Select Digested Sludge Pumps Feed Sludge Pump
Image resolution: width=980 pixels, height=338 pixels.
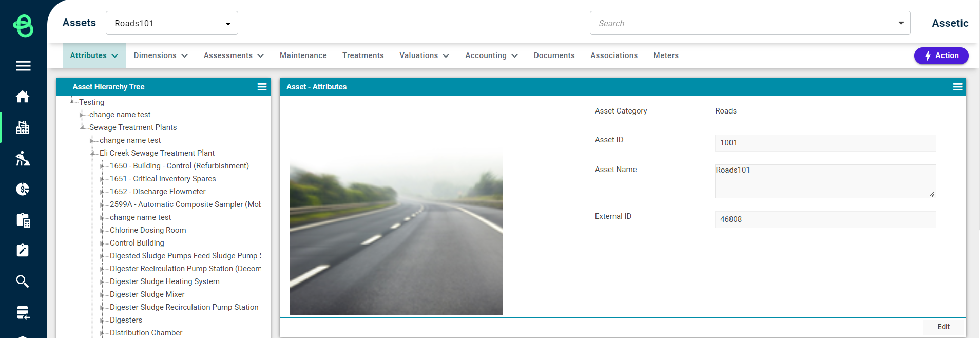[185, 256]
